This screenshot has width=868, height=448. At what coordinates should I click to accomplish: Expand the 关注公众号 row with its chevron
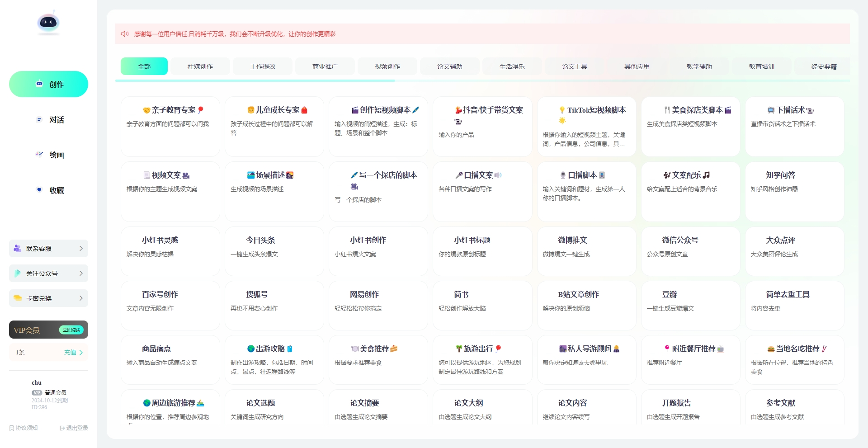[81, 273]
